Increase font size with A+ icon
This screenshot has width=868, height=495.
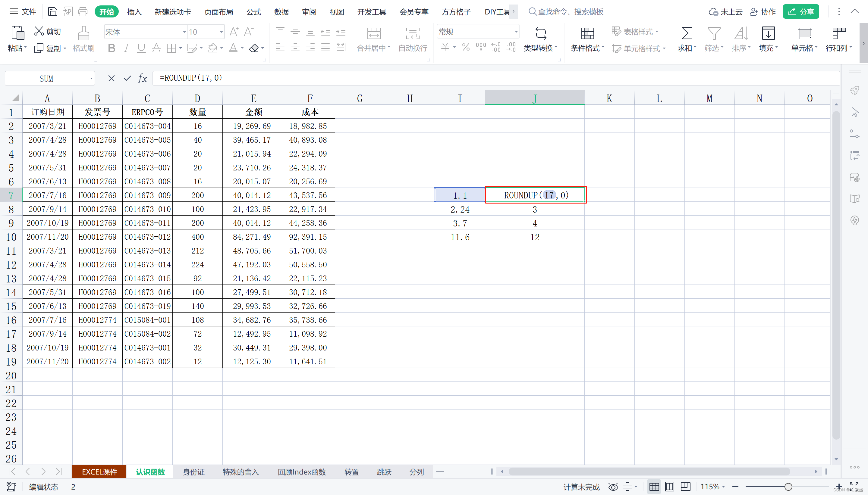click(x=234, y=32)
